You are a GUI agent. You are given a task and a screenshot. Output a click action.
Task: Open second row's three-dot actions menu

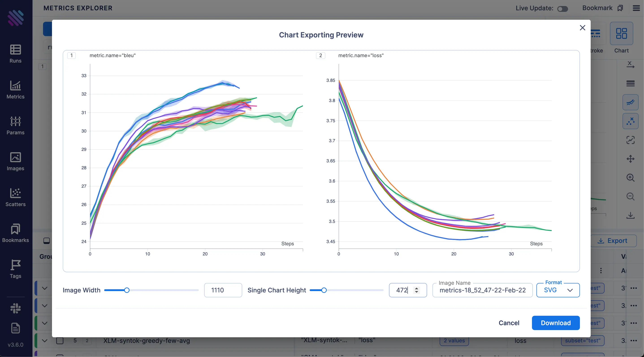[633, 305]
